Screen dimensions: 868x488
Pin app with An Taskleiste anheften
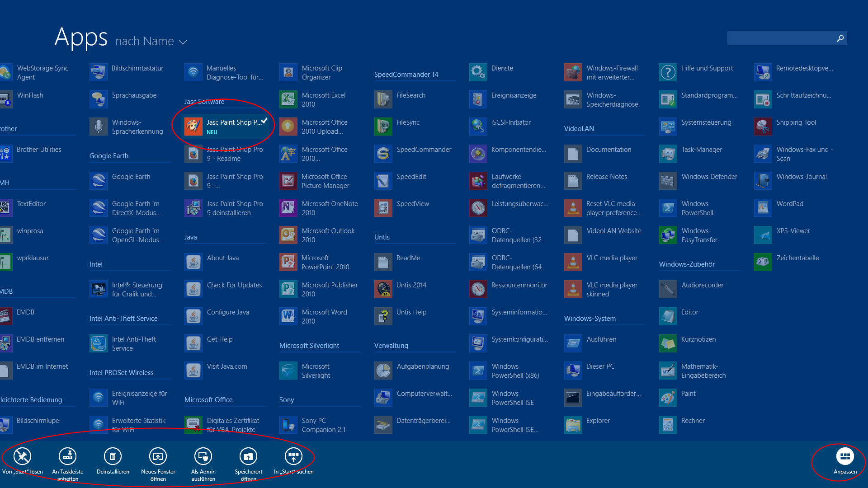pyautogui.click(x=67, y=456)
